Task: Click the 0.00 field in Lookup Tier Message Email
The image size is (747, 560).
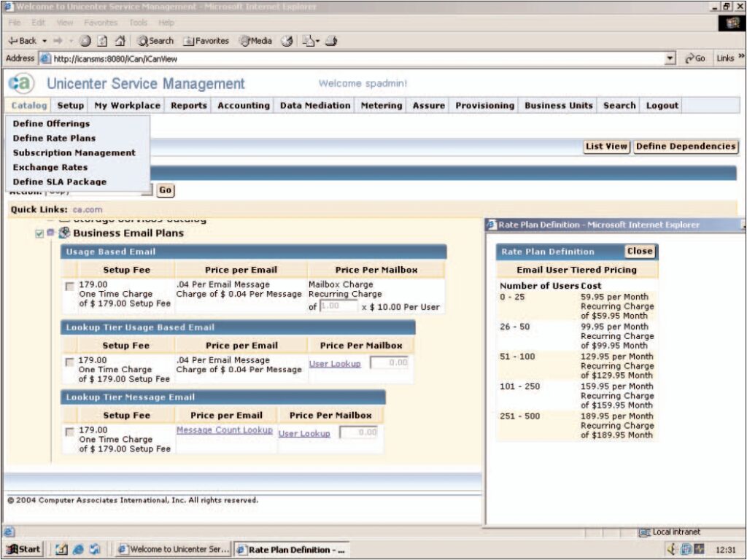Action: point(359,433)
